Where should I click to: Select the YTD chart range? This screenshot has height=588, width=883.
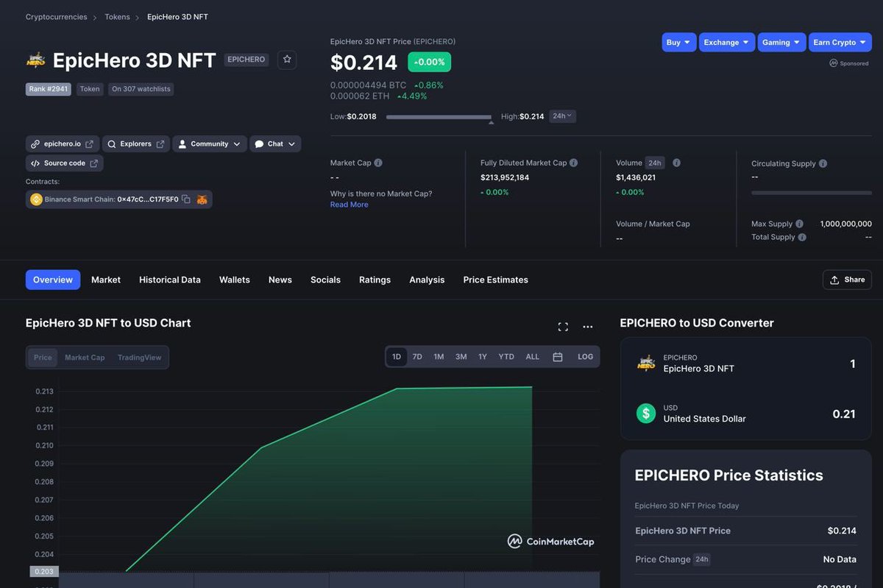coord(506,357)
